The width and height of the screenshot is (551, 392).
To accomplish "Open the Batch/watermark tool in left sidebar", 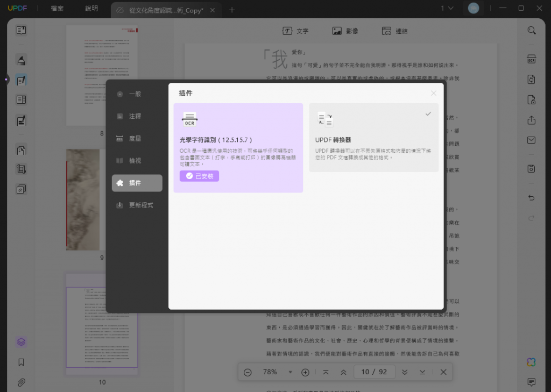I will 21,190.
